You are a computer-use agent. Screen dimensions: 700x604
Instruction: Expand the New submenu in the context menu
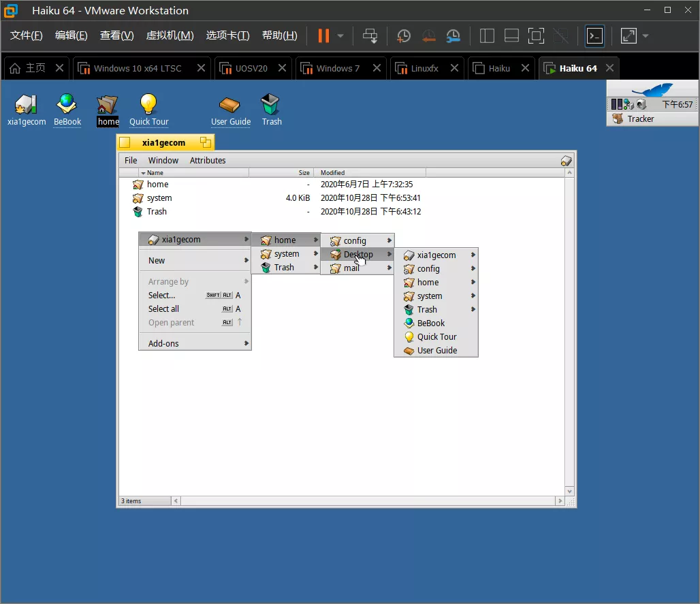pos(195,260)
